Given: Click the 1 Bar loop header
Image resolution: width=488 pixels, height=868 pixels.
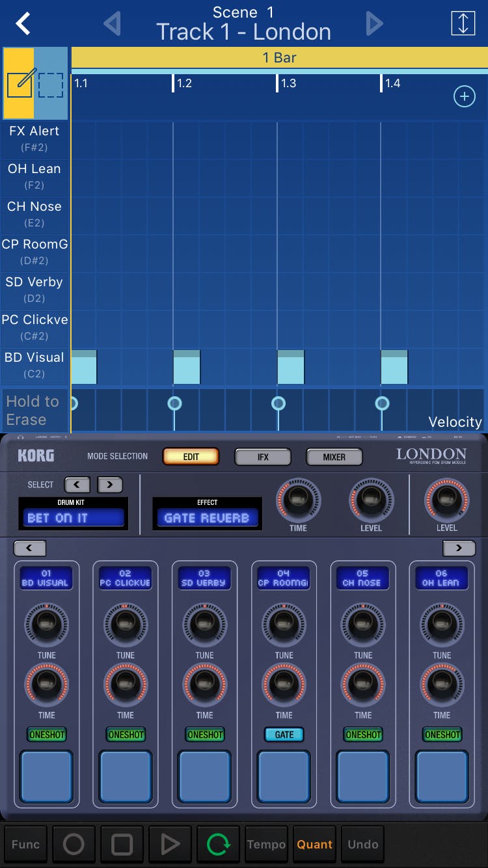Looking at the screenshot, I should [x=280, y=57].
